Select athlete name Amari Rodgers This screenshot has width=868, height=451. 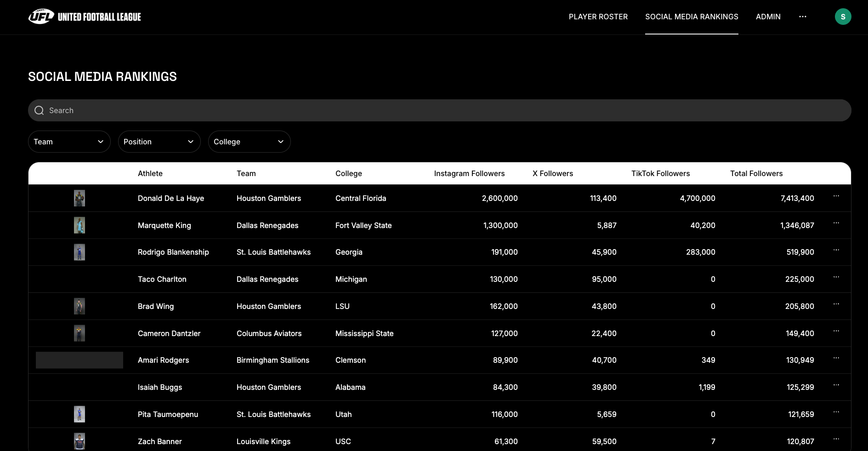pos(164,360)
